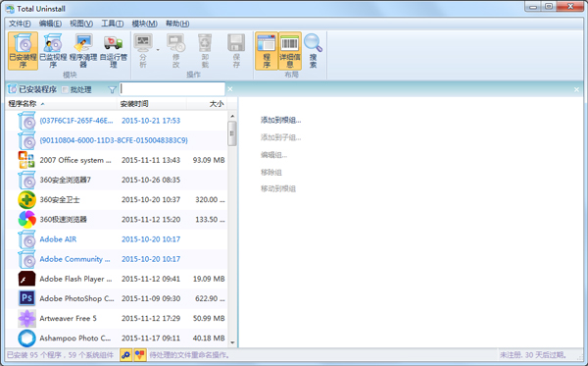The width and height of the screenshot is (588, 366).
Task: Open the 模块(M) menu
Action: point(144,24)
